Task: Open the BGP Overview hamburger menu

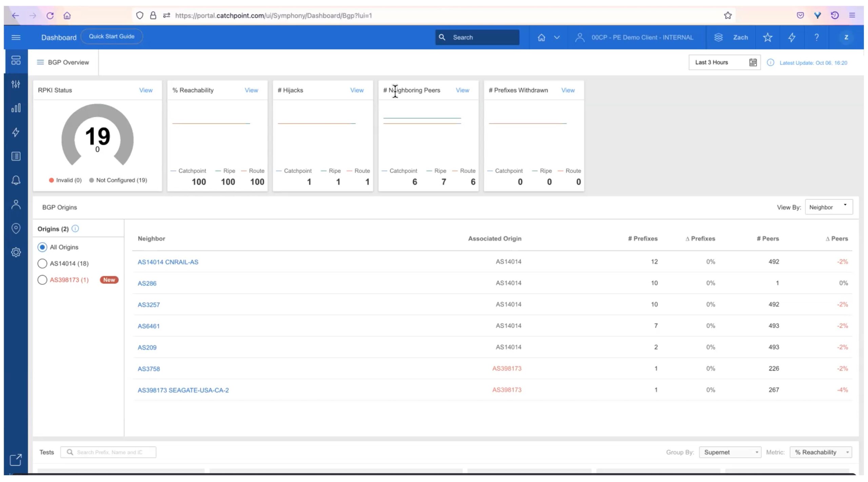Action: (40, 62)
